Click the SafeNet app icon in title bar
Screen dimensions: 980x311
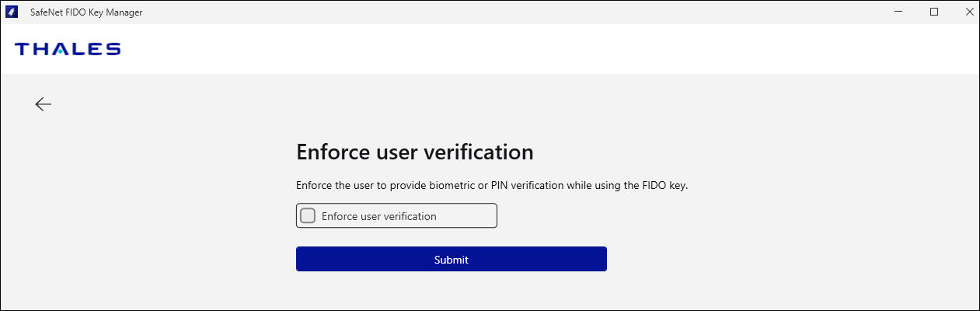(12, 12)
